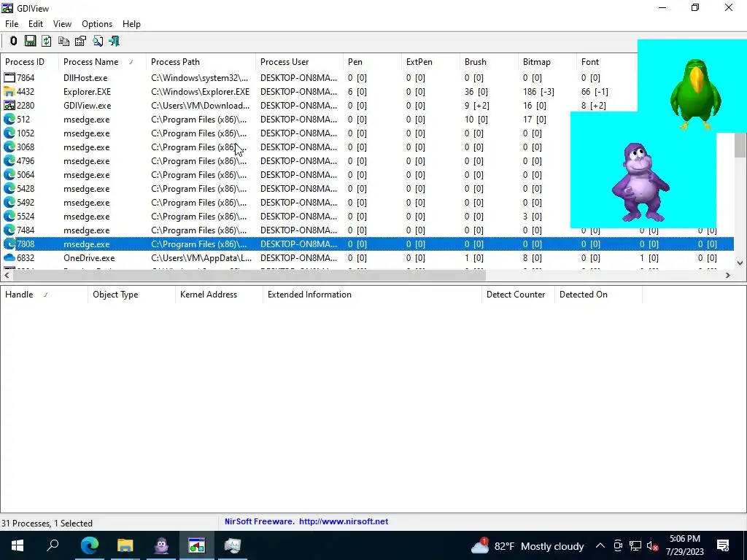Click the Refresh toolbar icon
Screen dimensions: 747x560
click(46, 41)
